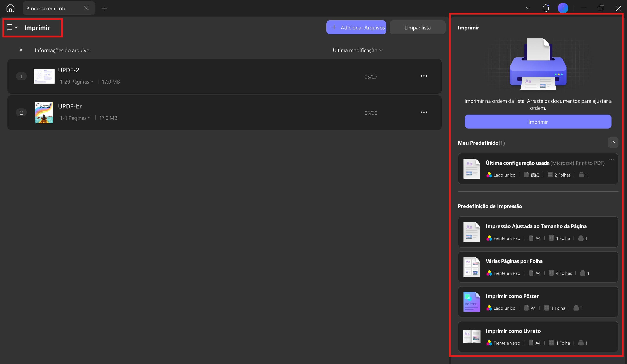Close the Processo em Lote tab
The image size is (627, 364).
86,8
